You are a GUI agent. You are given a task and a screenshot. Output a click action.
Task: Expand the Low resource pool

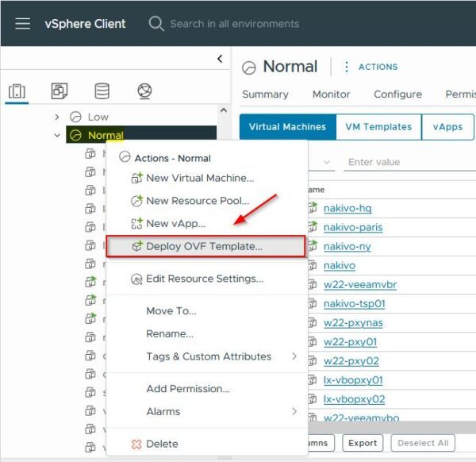(x=57, y=117)
